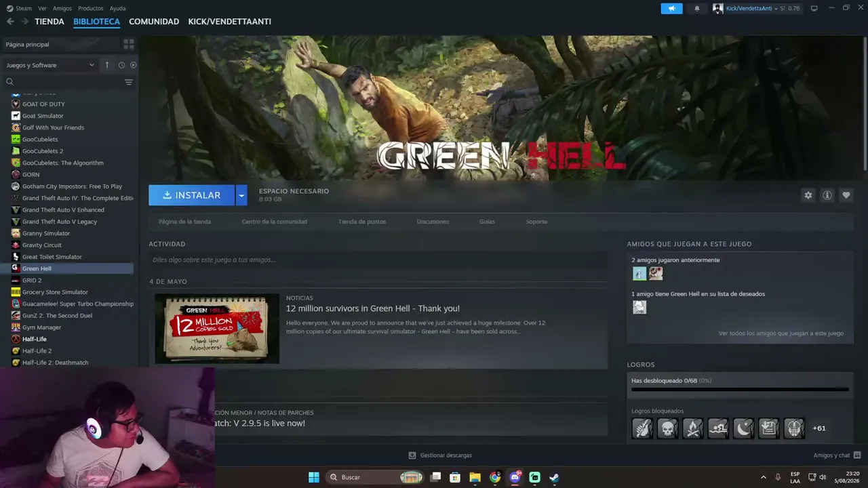Open the announcements megaphone button
The image size is (868, 488).
click(672, 8)
